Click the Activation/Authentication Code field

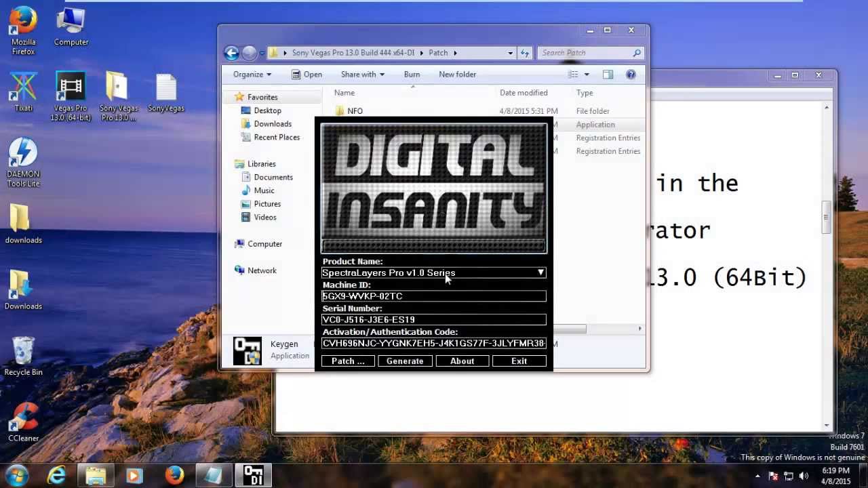[x=434, y=344]
